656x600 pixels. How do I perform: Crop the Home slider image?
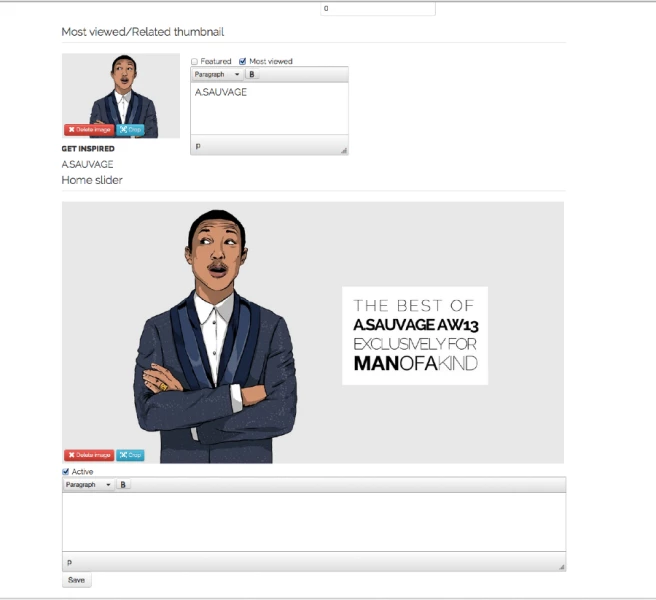[130, 455]
